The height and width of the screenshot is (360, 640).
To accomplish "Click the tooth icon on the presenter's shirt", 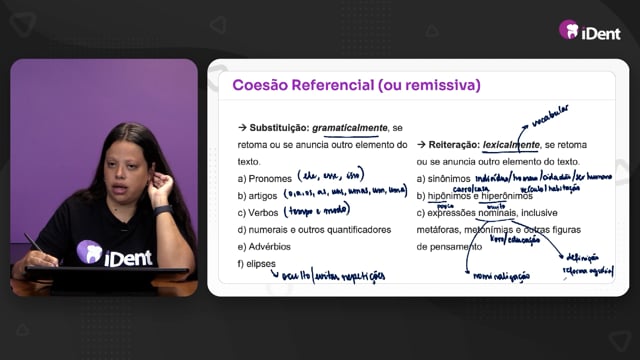I will point(89,252).
